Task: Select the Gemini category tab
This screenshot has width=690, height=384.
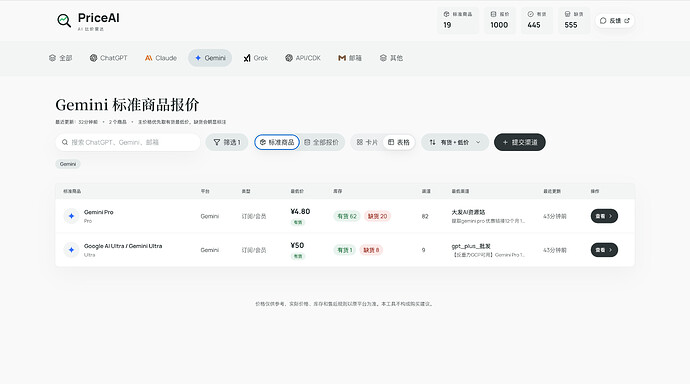Action: click(x=210, y=58)
